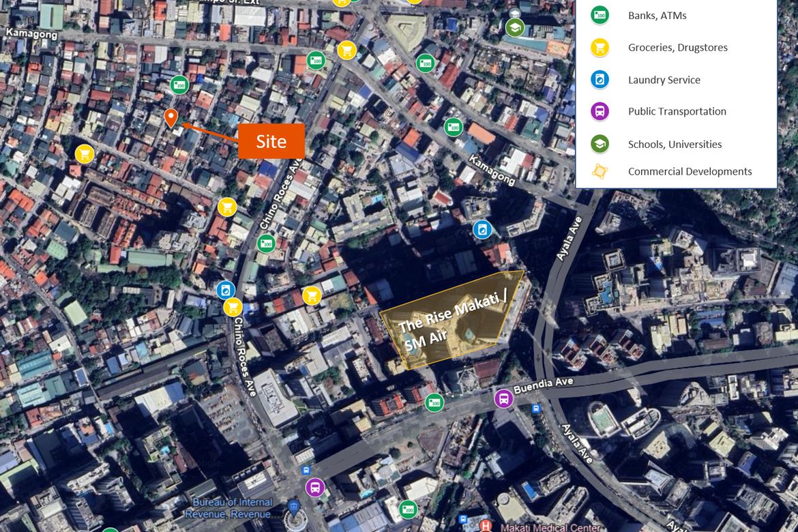Click the Laundry Service legend icon
The image size is (798, 532).
click(x=600, y=79)
